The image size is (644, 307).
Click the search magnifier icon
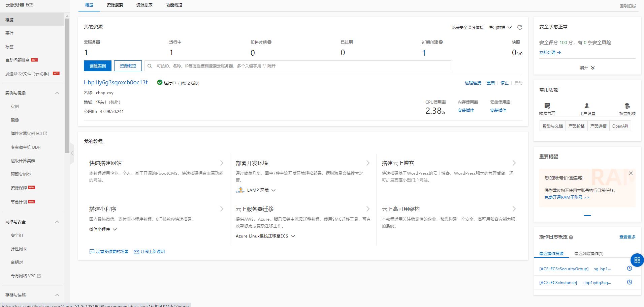[x=150, y=66]
